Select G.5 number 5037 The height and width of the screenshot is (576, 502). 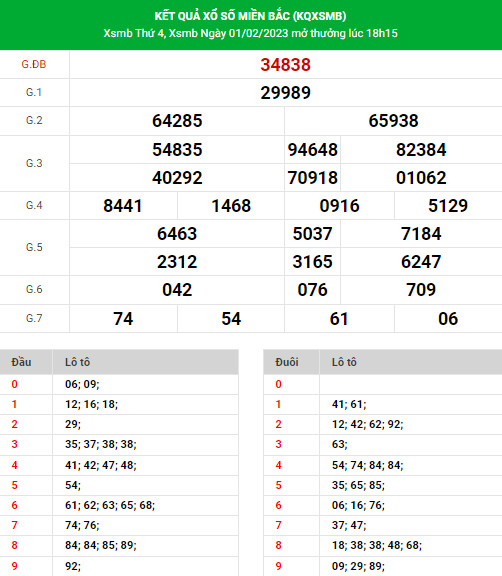[313, 234]
